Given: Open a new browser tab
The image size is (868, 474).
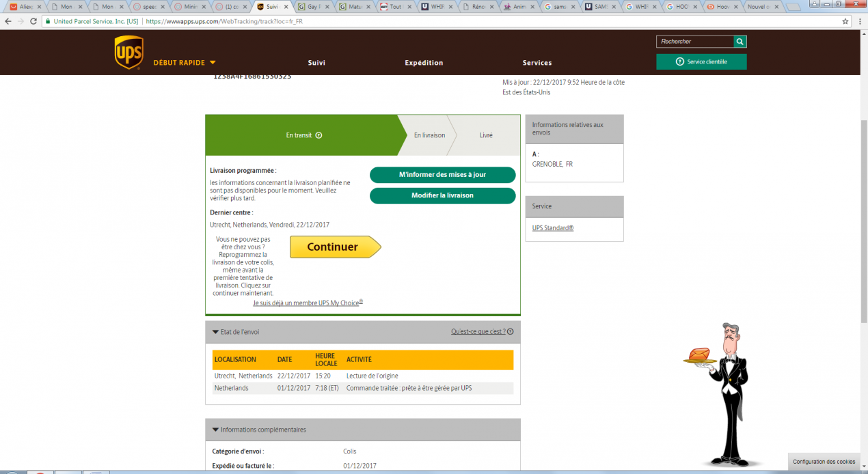Looking at the screenshot, I should click(x=794, y=8).
